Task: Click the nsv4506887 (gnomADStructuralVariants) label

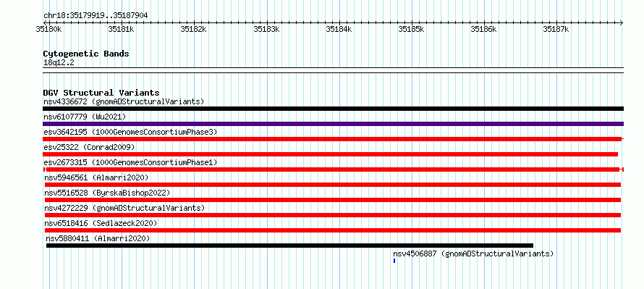Action: tap(473, 254)
